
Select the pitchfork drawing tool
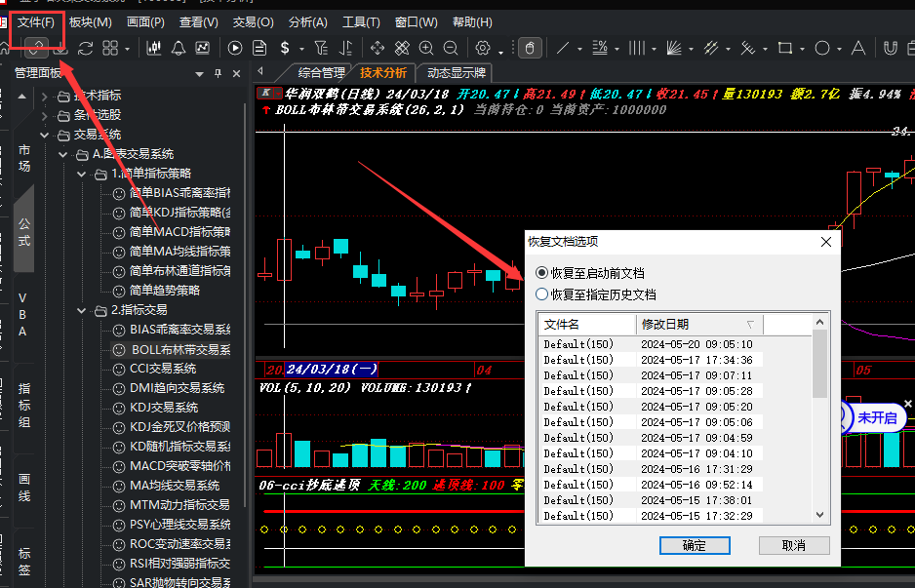(747, 48)
